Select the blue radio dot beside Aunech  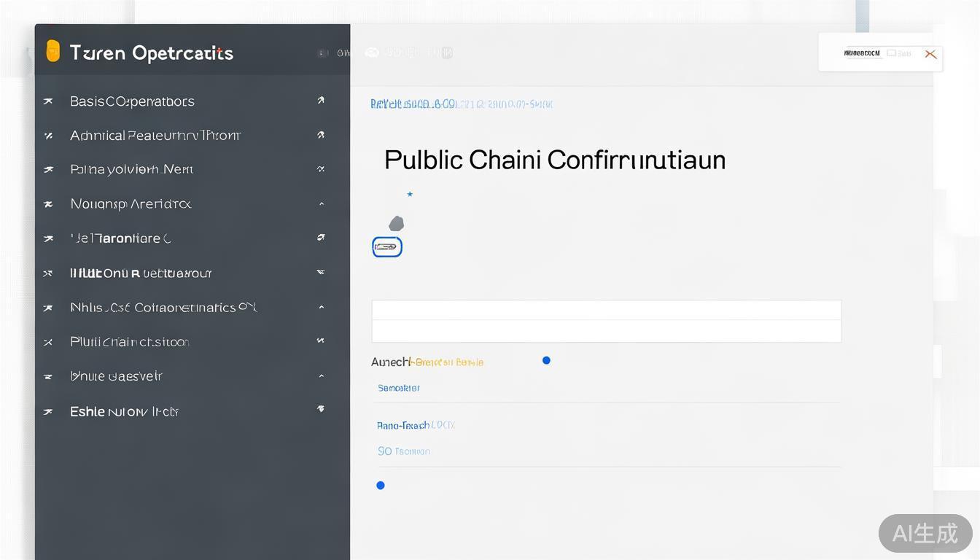(x=546, y=360)
